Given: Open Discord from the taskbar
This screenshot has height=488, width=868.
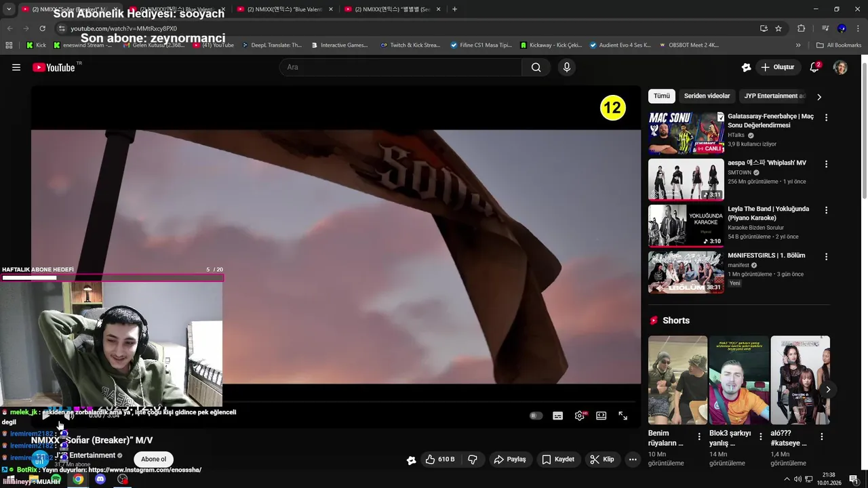Looking at the screenshot, I should (100, 479).
